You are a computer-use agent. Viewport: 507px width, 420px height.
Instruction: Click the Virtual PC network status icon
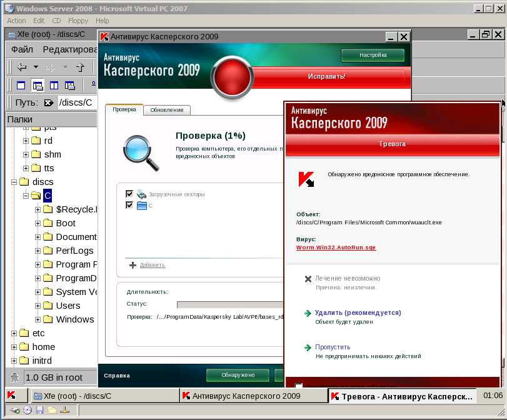tap(64, 411)
